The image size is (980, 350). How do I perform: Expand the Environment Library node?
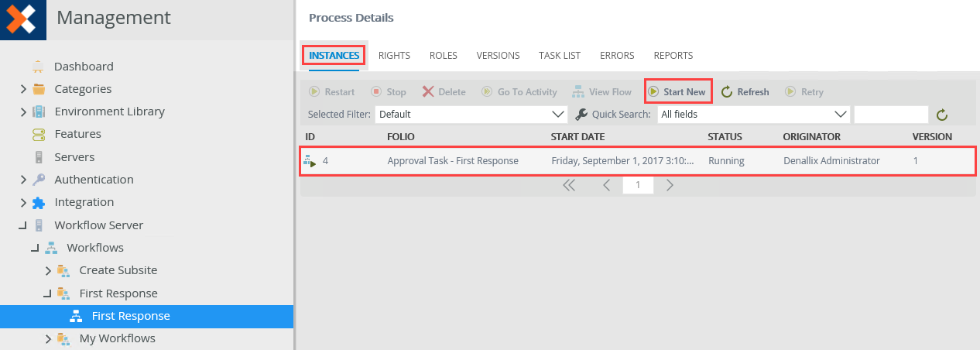tap(24, 112)
